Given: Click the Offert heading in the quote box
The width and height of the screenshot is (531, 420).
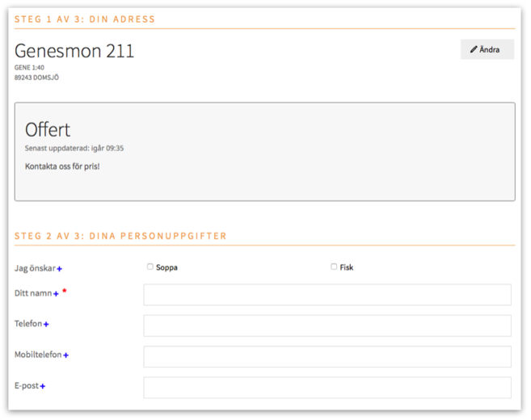Looking at the screenshot, I should click(48, 129).
